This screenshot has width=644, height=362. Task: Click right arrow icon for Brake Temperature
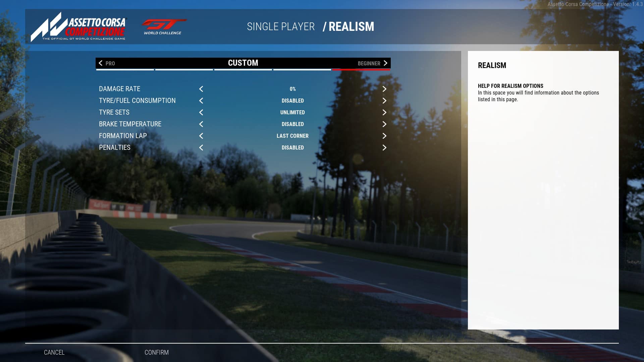384,124
